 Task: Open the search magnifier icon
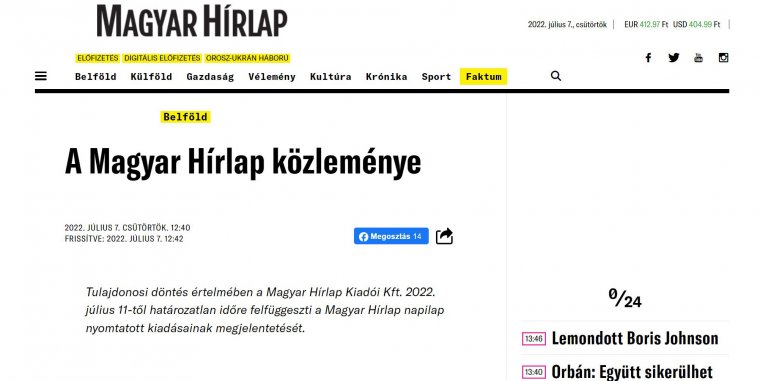(x=556, y=76)
